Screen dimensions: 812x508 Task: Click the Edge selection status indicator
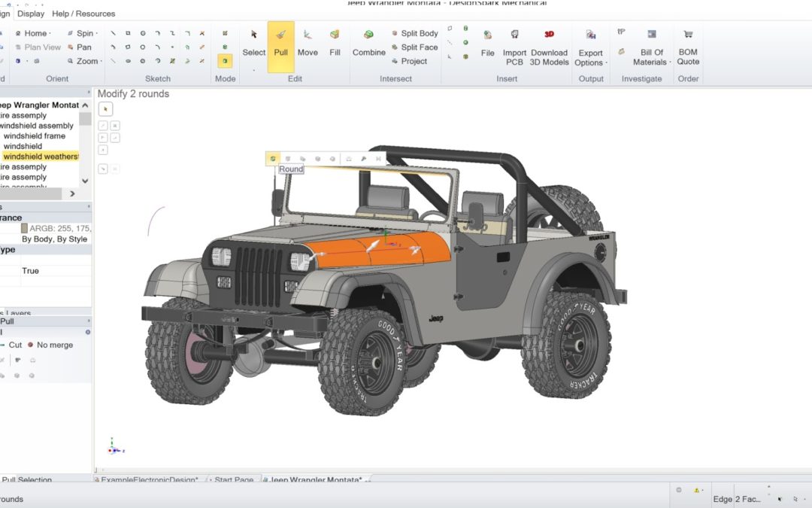click(x=723, y=499)
